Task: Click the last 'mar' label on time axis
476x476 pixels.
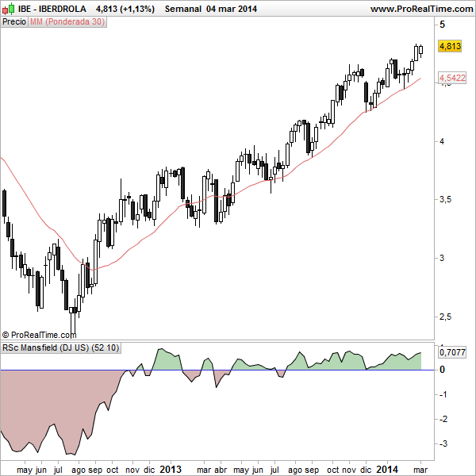Action: point(420,470)
